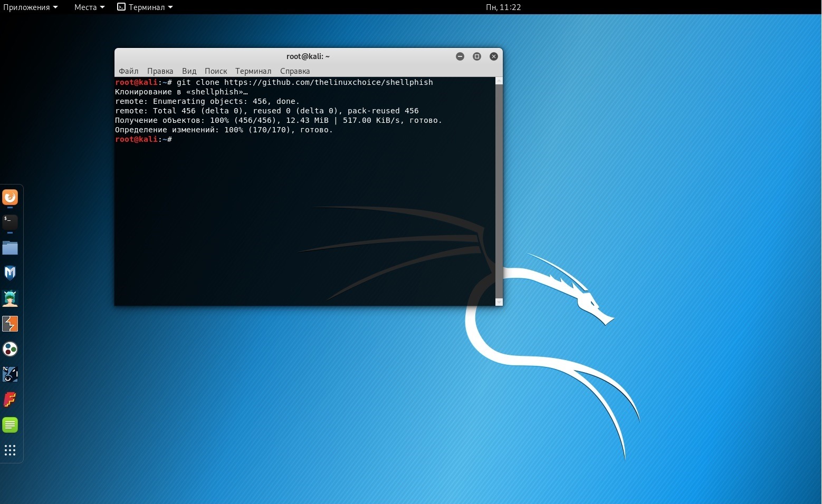Click the git clone command line text
The image size is (822, 504).
[x=305, y=82]
